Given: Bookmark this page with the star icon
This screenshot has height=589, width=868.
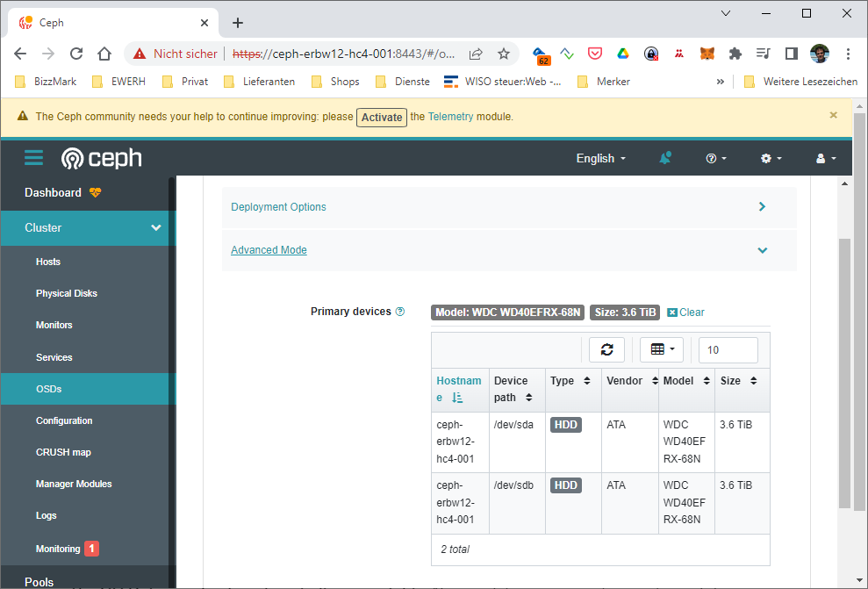Looking at the screenshot, I should coord(504,54).
